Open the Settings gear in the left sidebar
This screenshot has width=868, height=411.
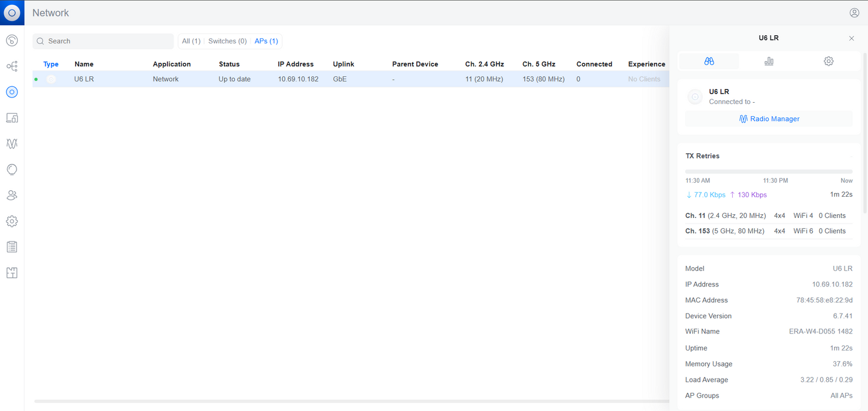tap(12, 221)
